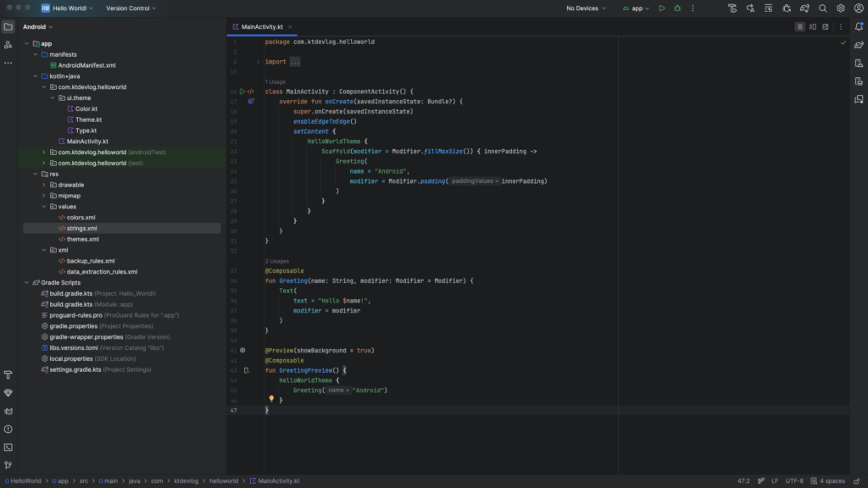Viewport: 868px width, 488px height.
Task: Open the Hello World! project dropdown
Action: pos(67,8)
